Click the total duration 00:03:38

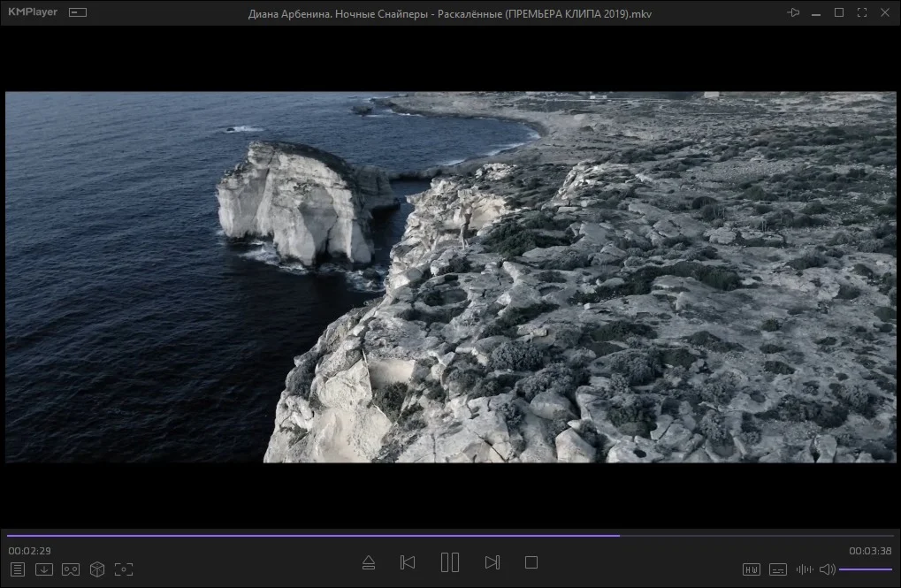(x=870, y=551)
